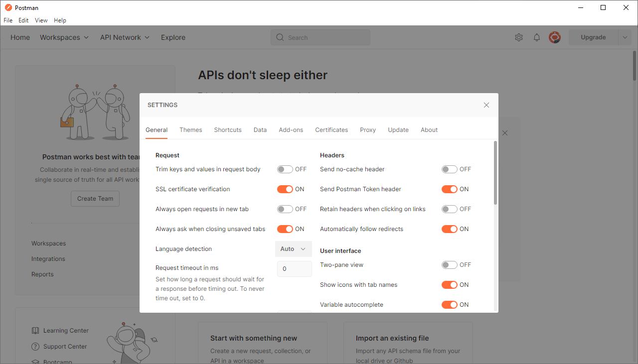Go to the Add-ons tab

tap(291, 130)
